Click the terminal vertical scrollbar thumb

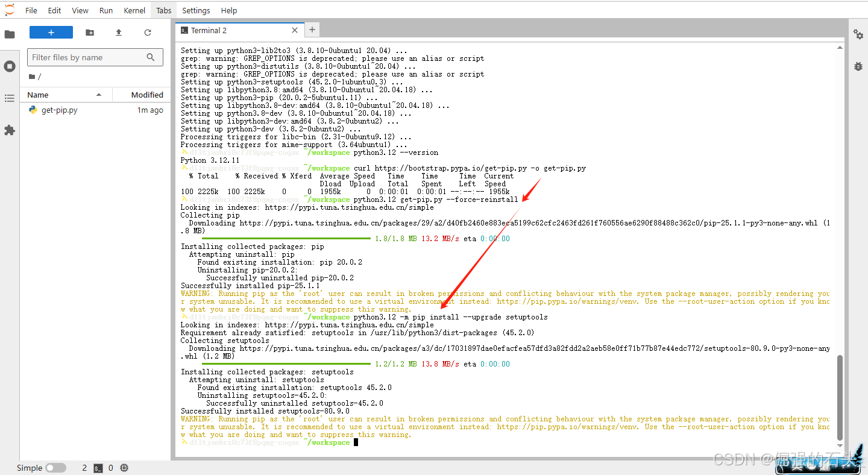click(x=840, y=398)
